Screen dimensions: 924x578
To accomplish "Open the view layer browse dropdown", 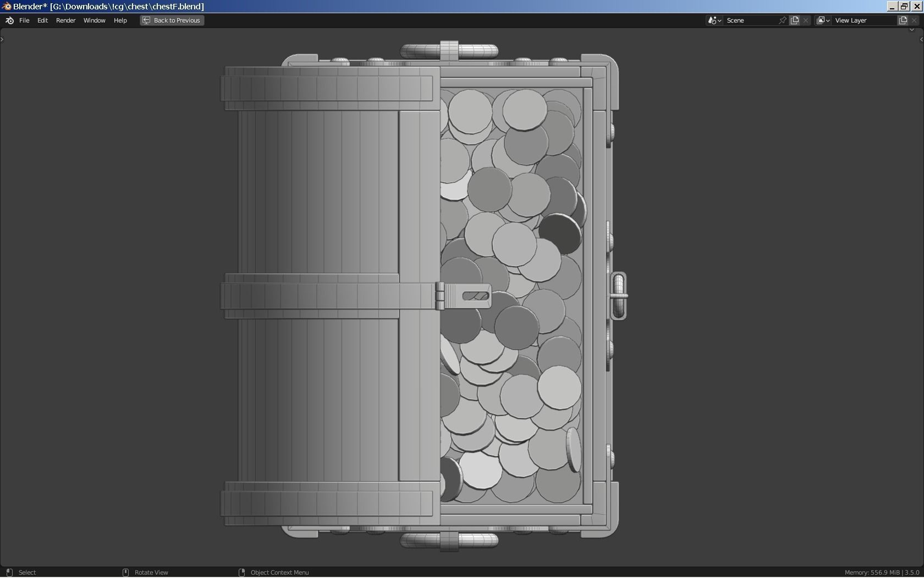I will (823, 20).
